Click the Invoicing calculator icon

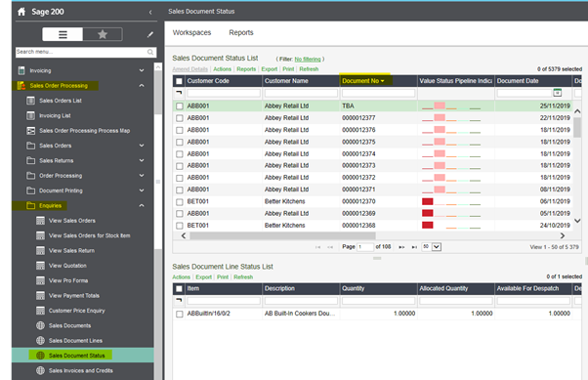pyautogui.click(x=21, y=70)
